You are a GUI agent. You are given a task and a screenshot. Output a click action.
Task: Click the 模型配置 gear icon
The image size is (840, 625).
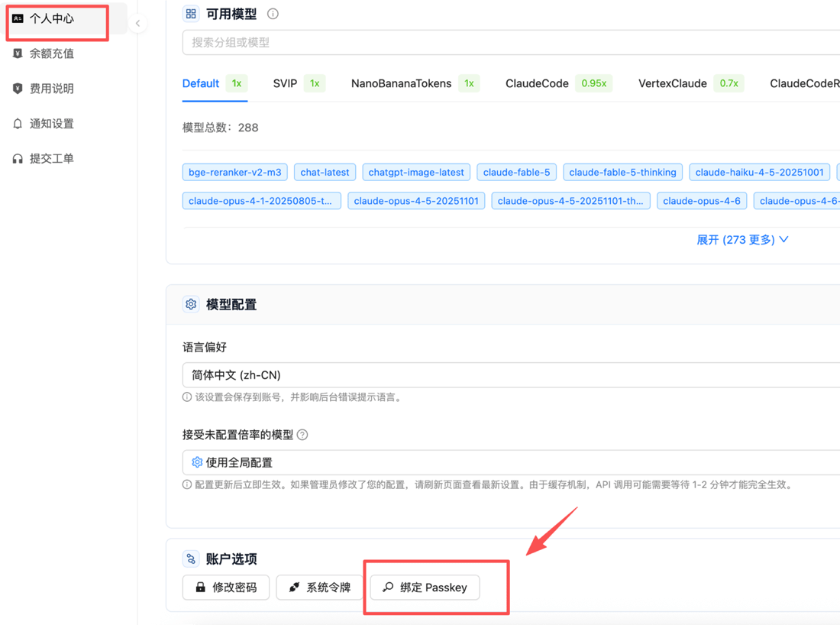pos(191,304)
